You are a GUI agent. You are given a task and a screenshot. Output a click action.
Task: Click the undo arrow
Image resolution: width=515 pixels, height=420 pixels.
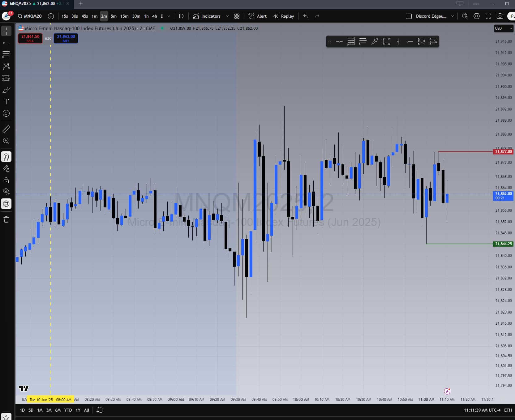[x=306, y=16]
